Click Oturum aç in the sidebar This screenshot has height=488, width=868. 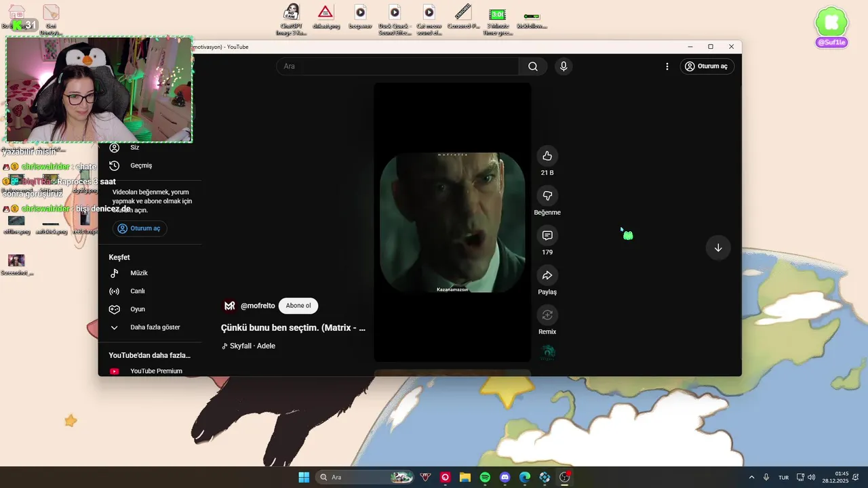(139, 228)
